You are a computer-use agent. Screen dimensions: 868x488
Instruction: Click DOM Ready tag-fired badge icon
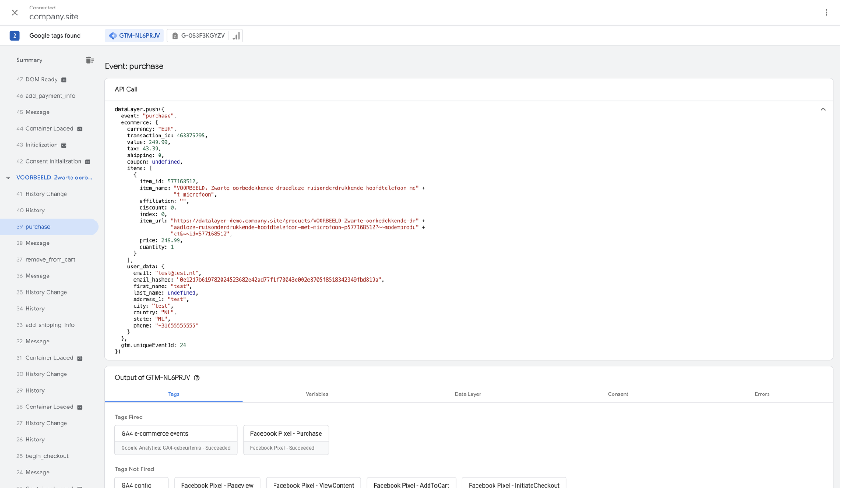point(64,80)
